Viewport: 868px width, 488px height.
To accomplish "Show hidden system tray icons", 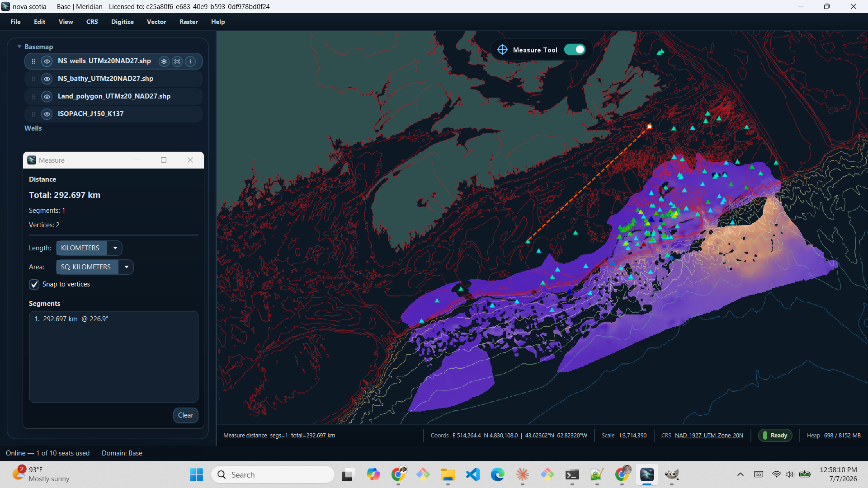I will 740,474.
